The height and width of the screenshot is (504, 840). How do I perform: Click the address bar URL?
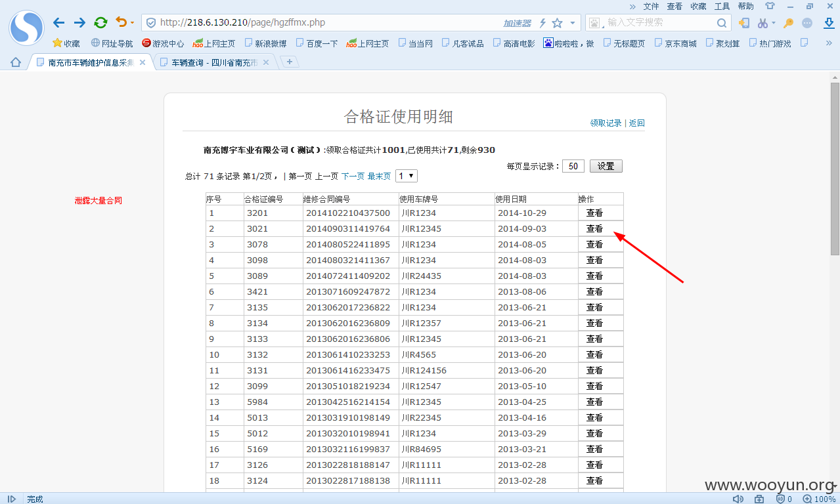coord(243,22)
